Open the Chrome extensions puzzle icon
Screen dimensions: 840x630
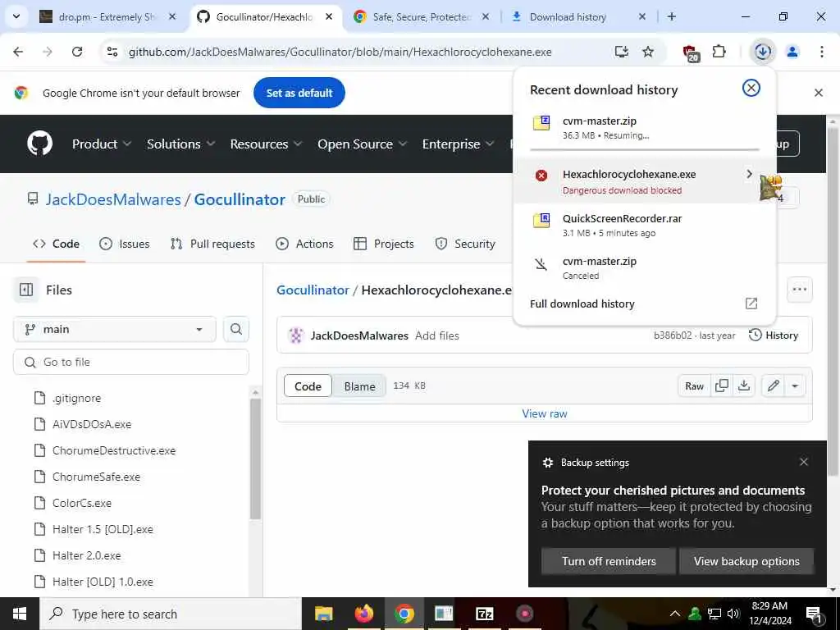[x=719, y=52]
